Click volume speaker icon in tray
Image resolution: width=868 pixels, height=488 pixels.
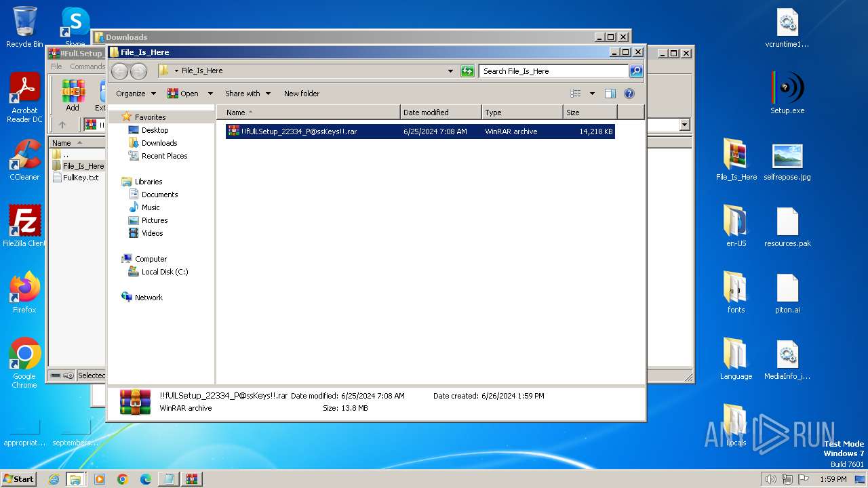point(770,479)
